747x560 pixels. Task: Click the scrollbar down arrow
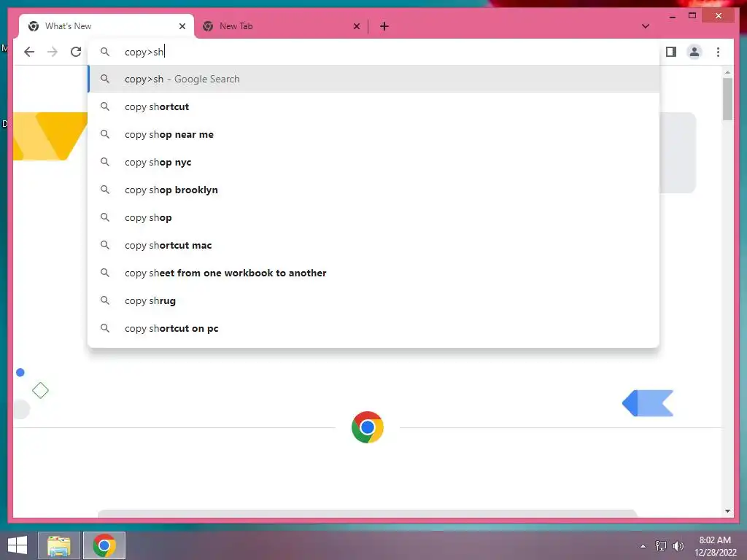click(727, 511)
